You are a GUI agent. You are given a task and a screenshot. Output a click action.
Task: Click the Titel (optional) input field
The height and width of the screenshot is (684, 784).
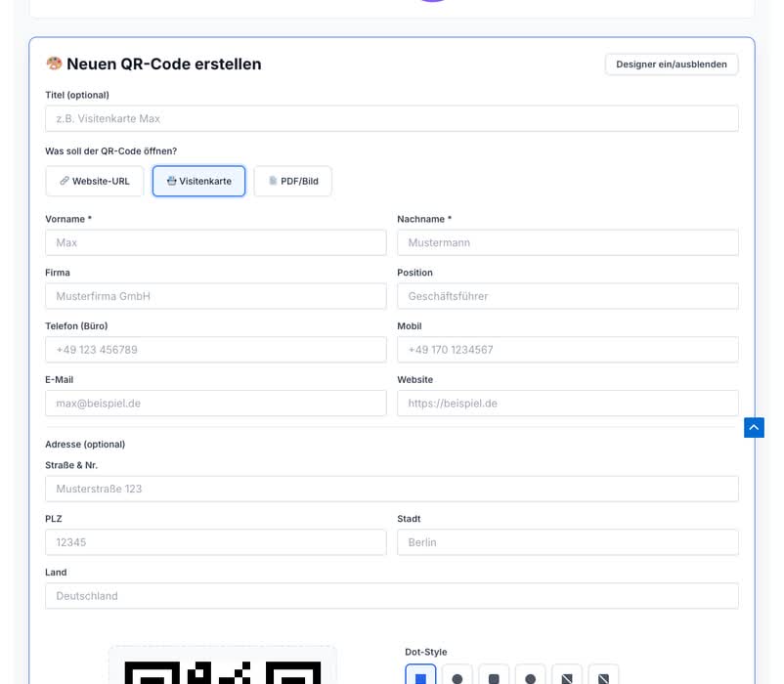point(391,118)
